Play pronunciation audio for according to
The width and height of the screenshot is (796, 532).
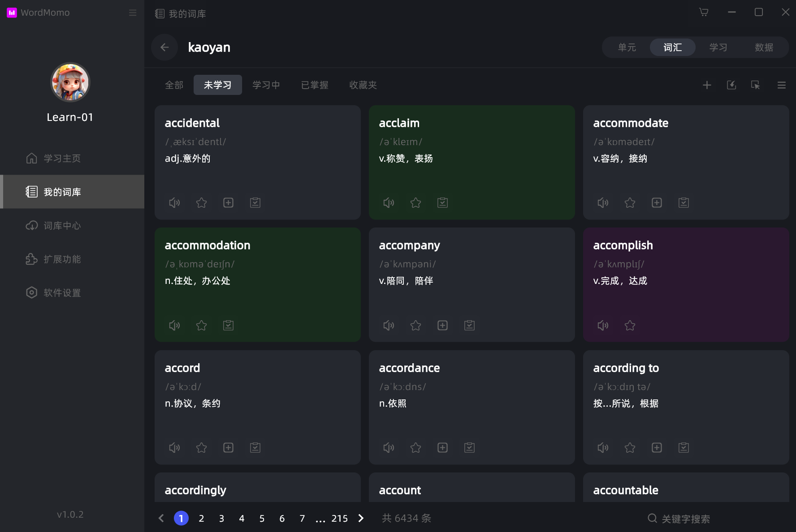pyautogui.click(x=603, y=448)
